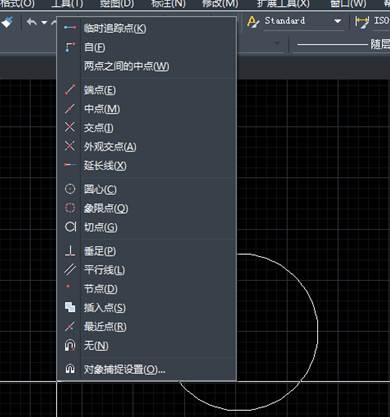Select the 切点(G) label text
The width and height of the screenshot is (390, 417).
point(100,227)
